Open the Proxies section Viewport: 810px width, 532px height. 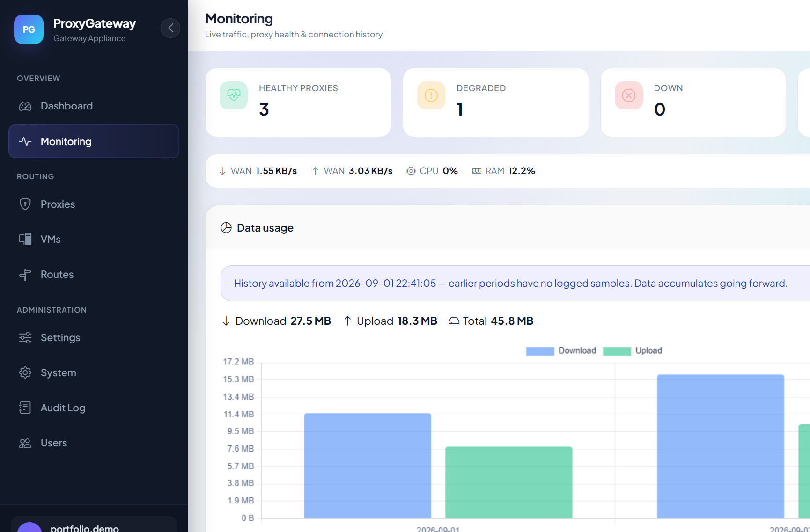point(94,204)
